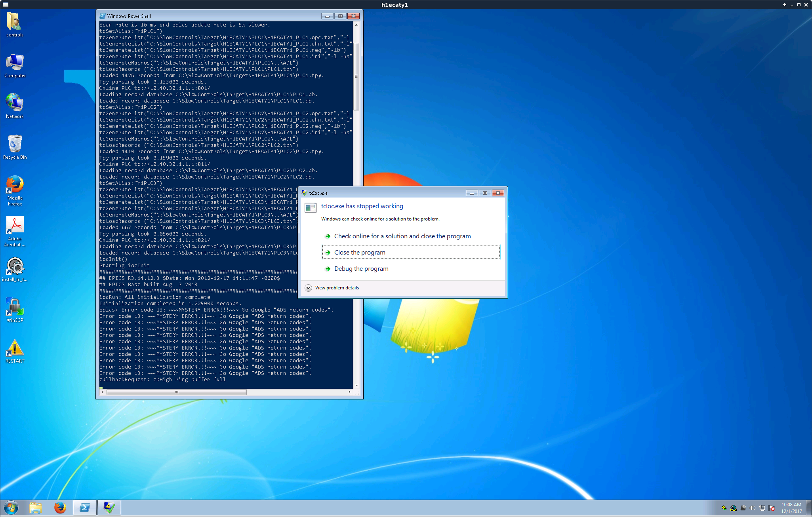Click the h1ecaty1 remote session title
812x517 pixels.
point(395,5)
